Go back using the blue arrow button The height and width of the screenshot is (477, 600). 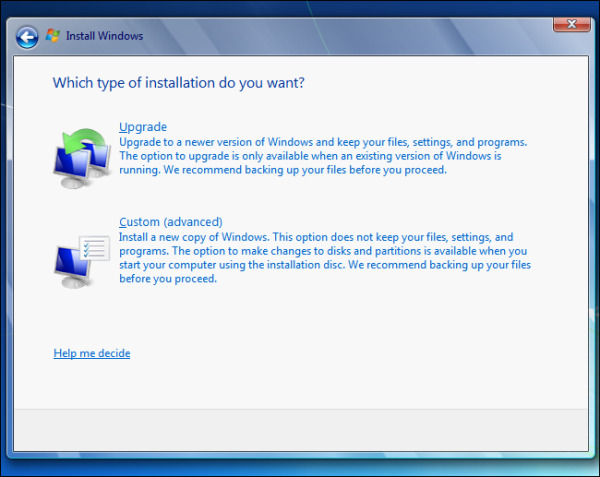click(x=27, y=37)
